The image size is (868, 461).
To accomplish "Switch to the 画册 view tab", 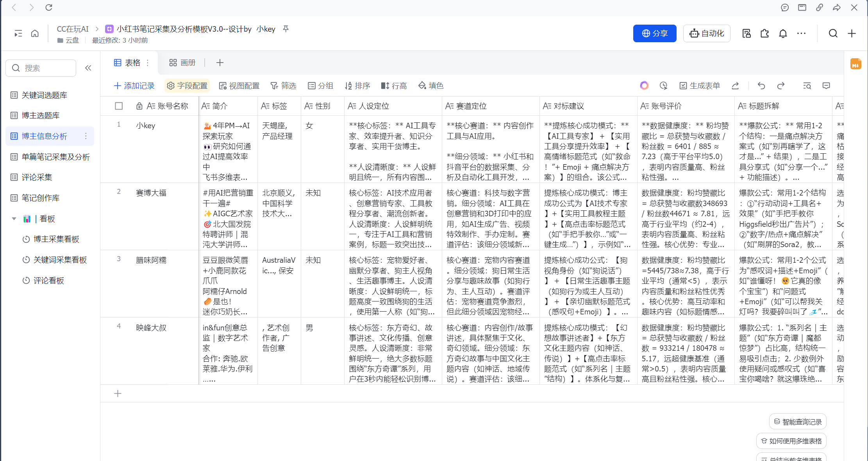I will 182,63.
